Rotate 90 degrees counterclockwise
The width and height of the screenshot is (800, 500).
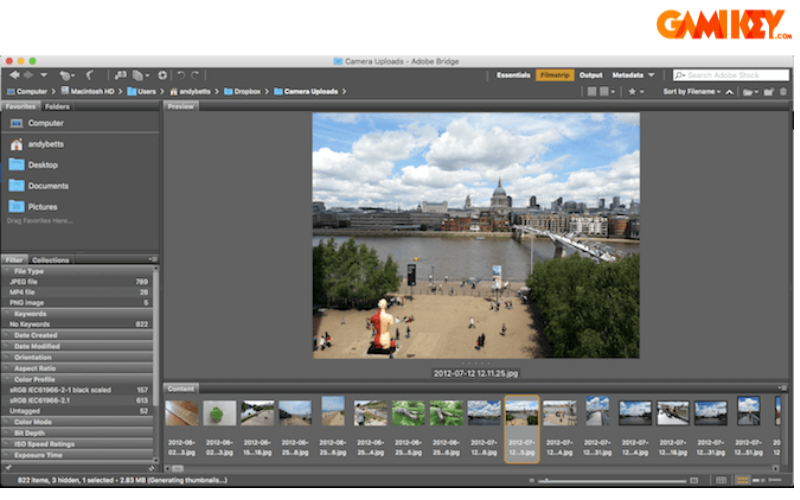point(181,76)
